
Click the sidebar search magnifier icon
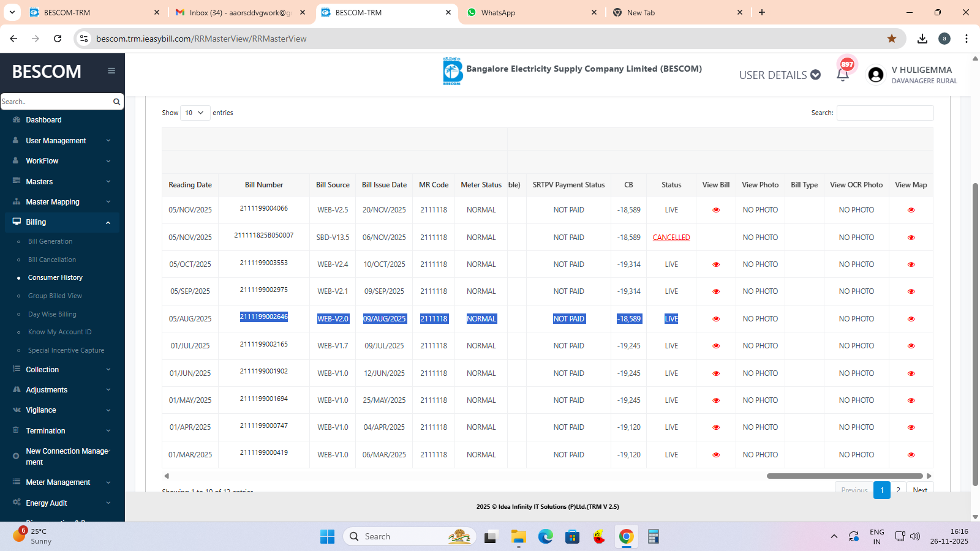(x=116, y=102)
